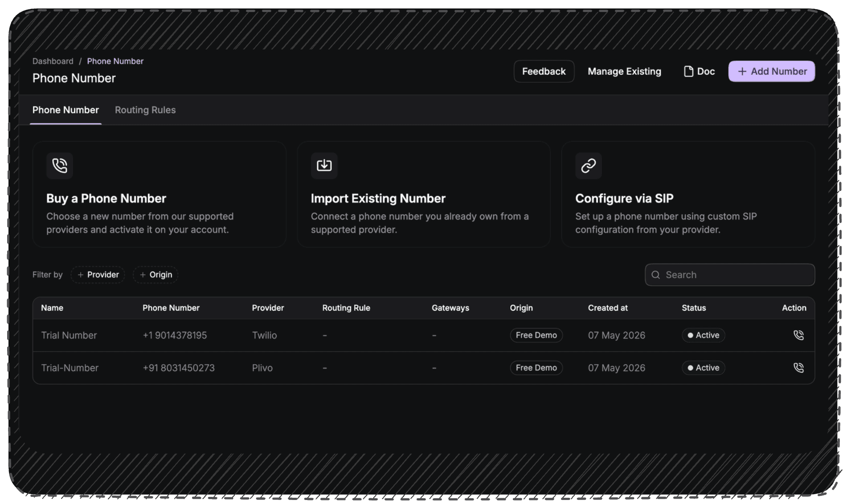This screenshot has width=847, height=504.
Task: Click the +91 8031450273 phone number
Action: click(x=179, y=368)
